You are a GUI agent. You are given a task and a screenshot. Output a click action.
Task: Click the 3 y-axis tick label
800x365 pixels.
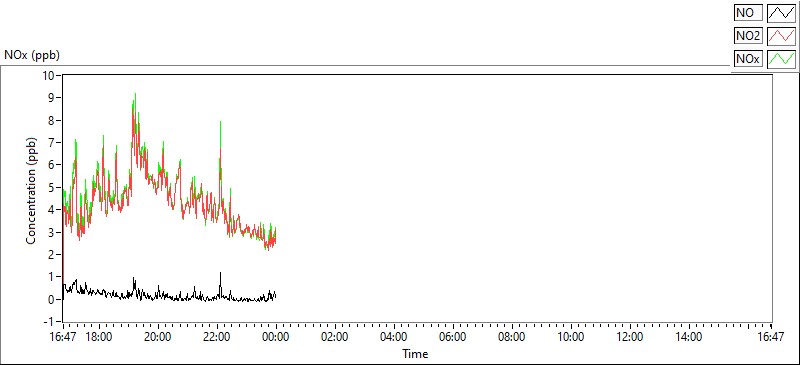[x=51, y=232]
